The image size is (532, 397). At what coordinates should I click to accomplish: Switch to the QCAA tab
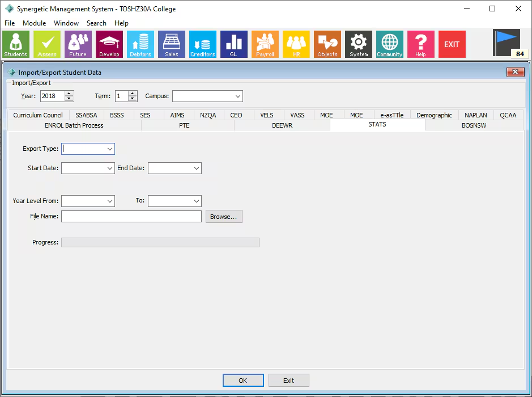[508, 115]
